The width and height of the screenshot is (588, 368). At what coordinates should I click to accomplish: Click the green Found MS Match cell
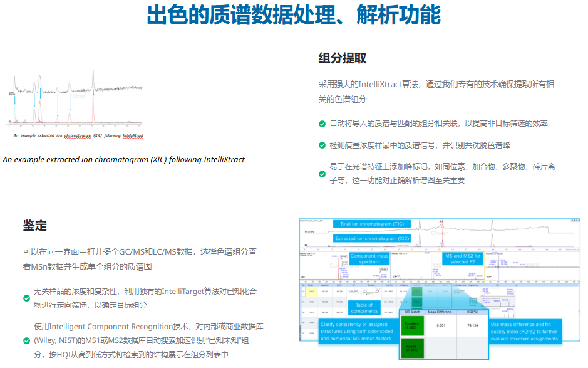pos(413,349)
